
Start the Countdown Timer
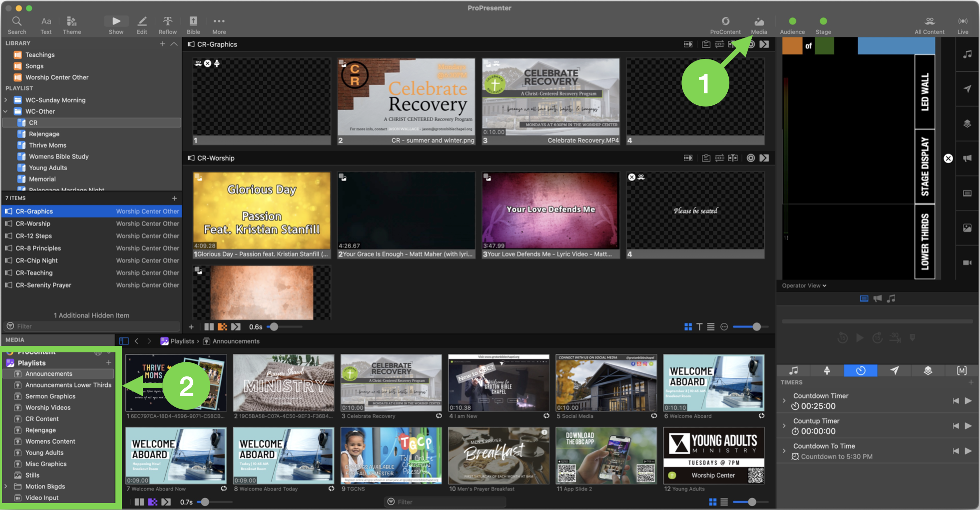pos(968,401)
